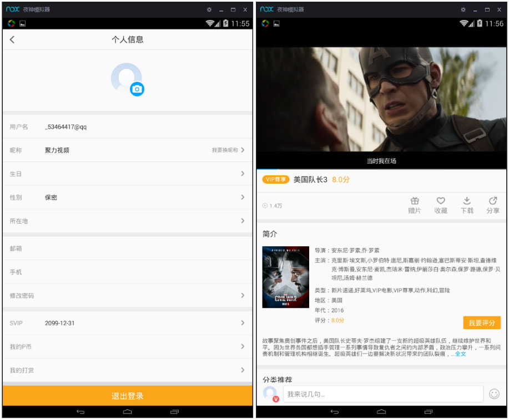Tap colorful status bar app icon, left emulator
This screenshot has height=420, width=509.
11,23
